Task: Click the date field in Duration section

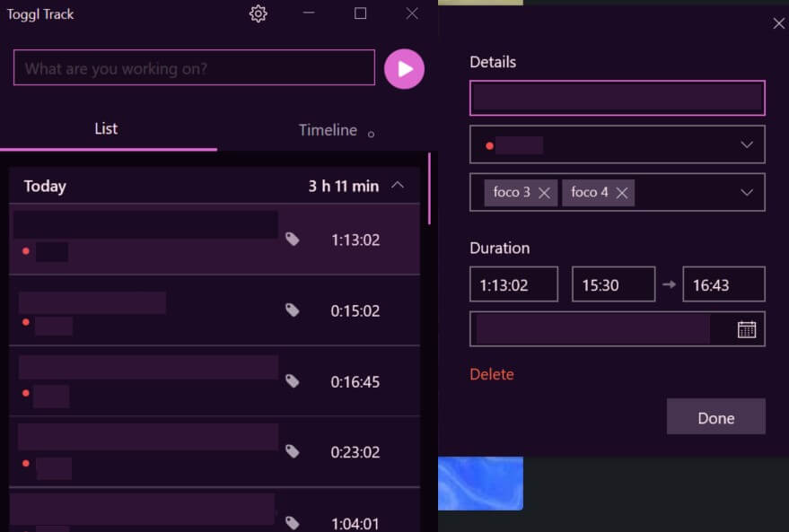Action: coord(618,329)
